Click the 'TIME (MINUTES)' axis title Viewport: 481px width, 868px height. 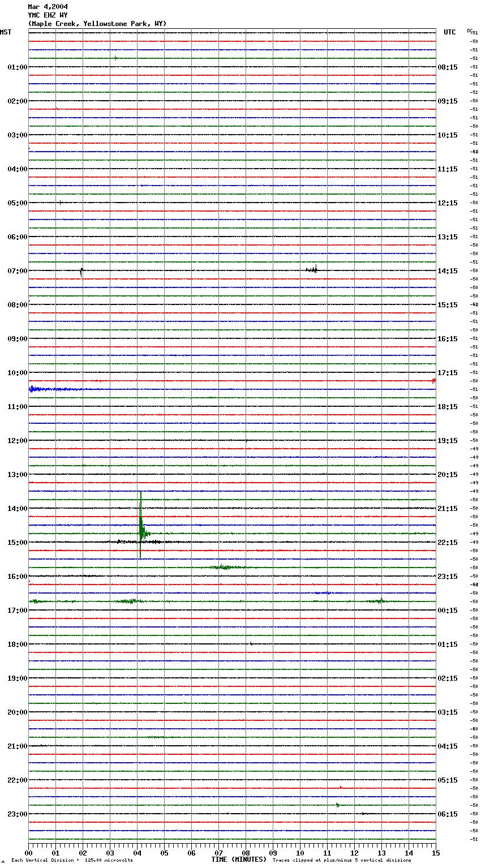point(239,860)
